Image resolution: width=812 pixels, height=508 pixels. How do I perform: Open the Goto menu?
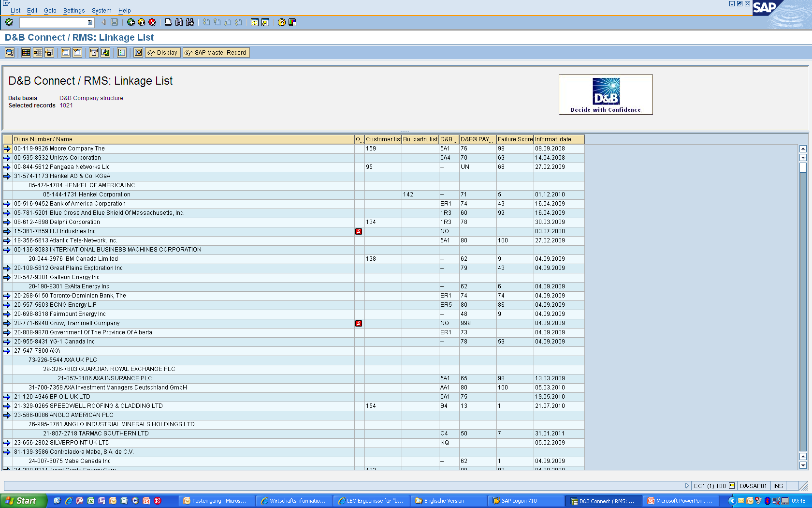(50, 10)
